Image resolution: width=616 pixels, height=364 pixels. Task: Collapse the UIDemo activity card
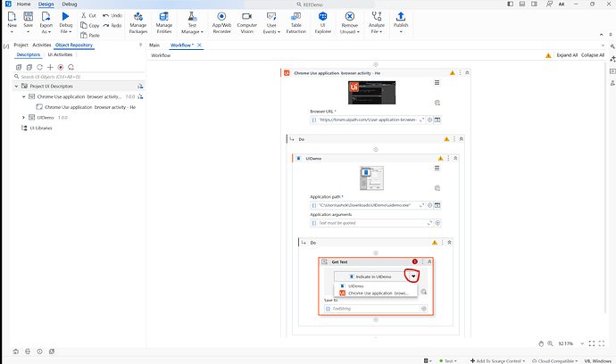455,158
